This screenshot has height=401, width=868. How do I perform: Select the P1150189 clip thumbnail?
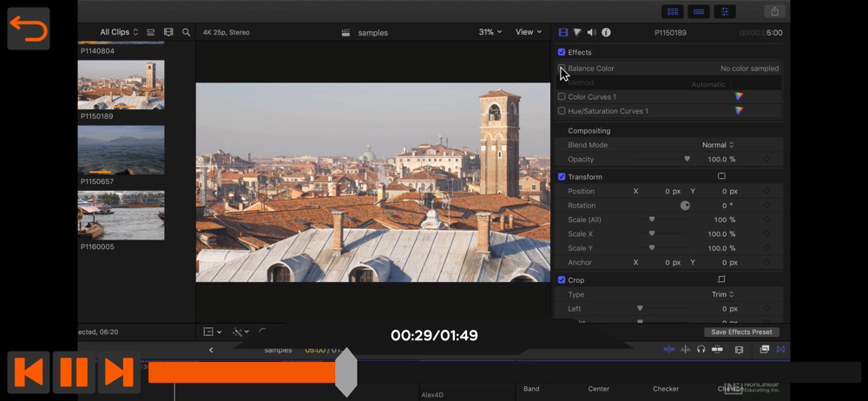pyautogui.click(x=122, y=85)
